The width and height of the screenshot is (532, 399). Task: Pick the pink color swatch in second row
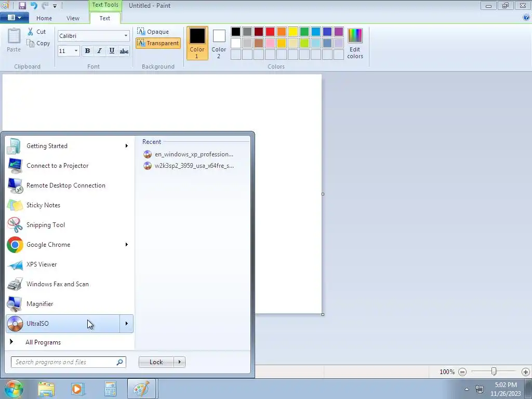(270, 43)
